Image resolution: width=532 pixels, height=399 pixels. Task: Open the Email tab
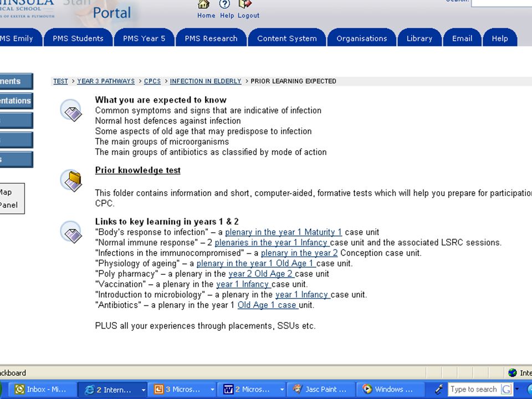click(x=462, y=38)
